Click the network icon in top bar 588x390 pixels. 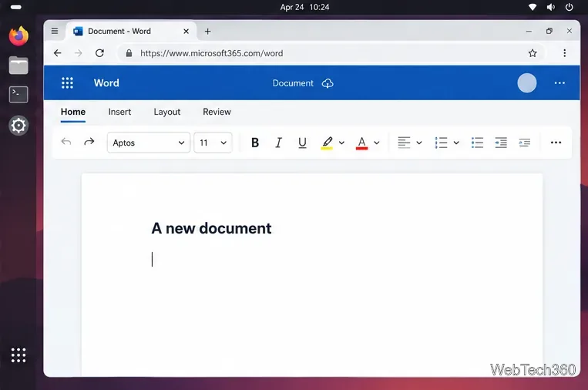(532, 7)
